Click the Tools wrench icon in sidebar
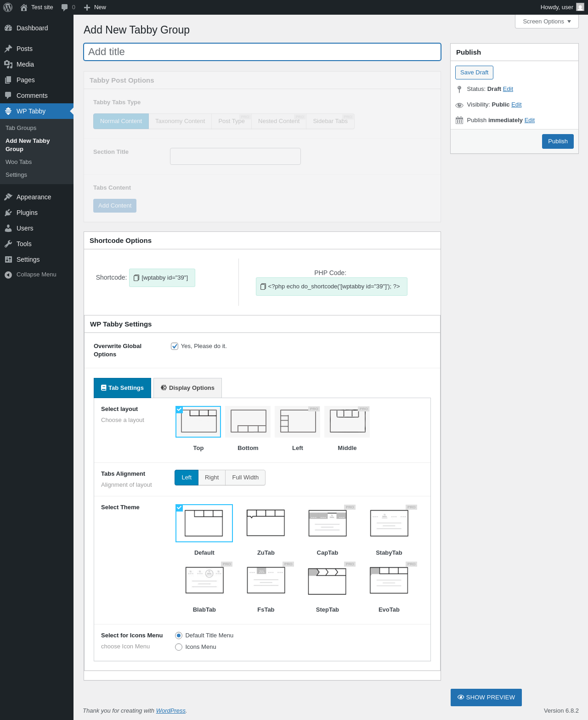Viewport: 588px width, 720px height. (x=8, y=244)
